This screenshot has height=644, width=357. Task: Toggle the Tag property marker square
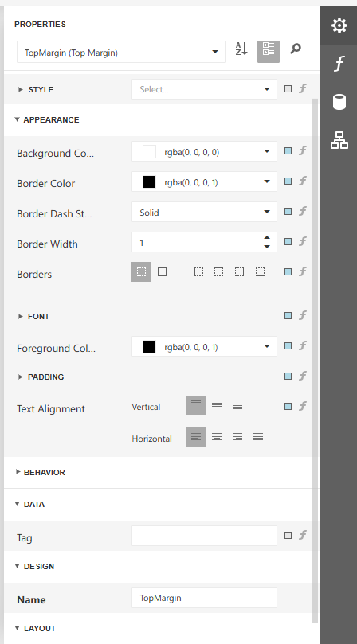point(288,535)
